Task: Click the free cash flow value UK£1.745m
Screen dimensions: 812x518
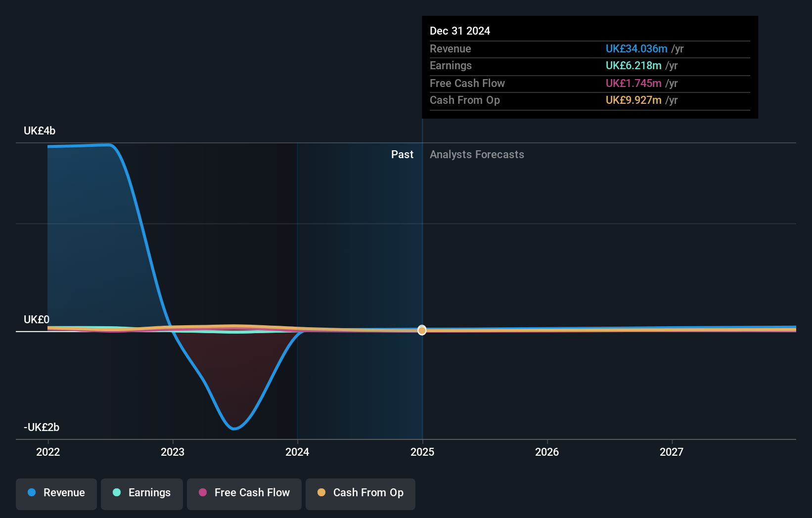Action: pyautogui.click(x=633, y=84)
